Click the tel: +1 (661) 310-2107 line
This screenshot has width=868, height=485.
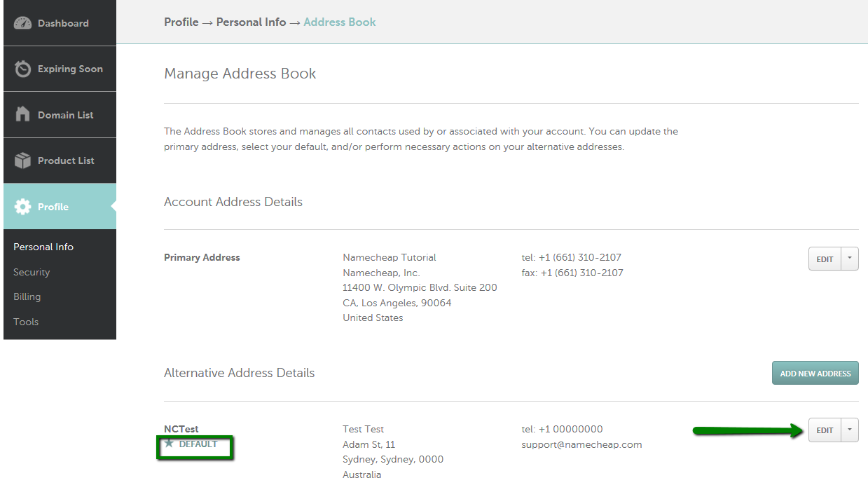click(x=572, y=257)
